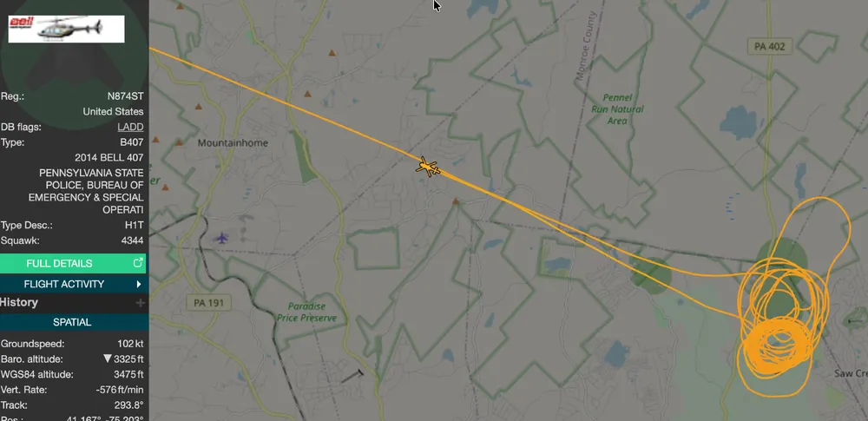Image resolution: width=868 pixels, height=421 pixels.
Task: Click the Paradise Price Preserve label
Action: (306, 312)
